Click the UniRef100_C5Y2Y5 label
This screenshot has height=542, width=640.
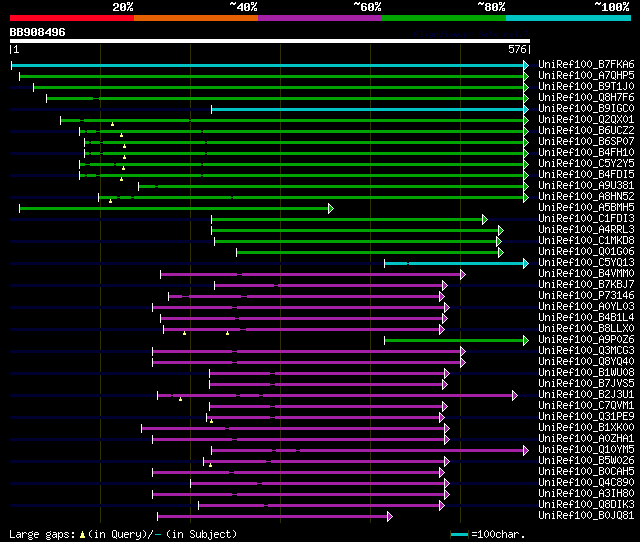pyautogui.click(x=586, y=164)
